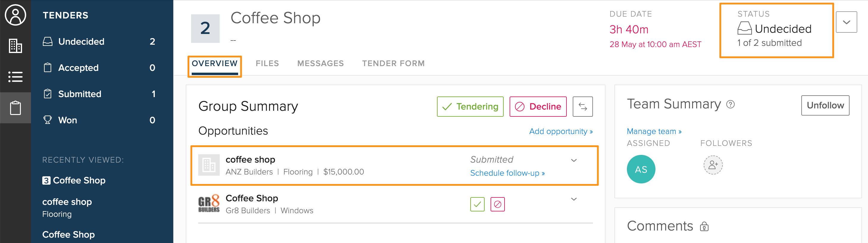Expand the Gr8 Builders Coffee Shop opportunity
This screenshot has width=868, height=243.
coord(574,199)
